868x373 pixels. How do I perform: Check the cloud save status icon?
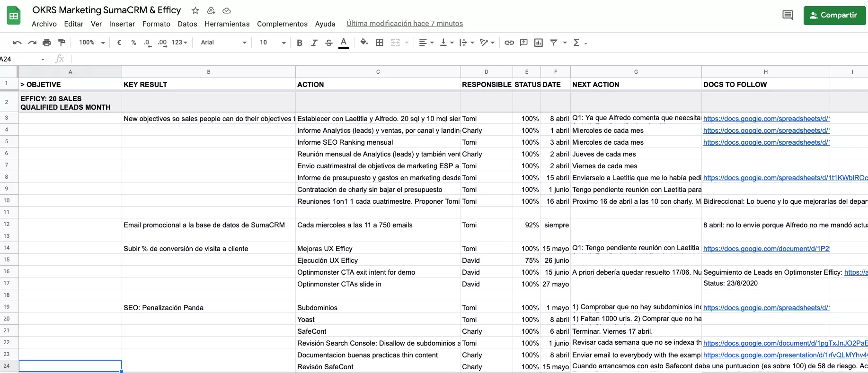[227, 10]
